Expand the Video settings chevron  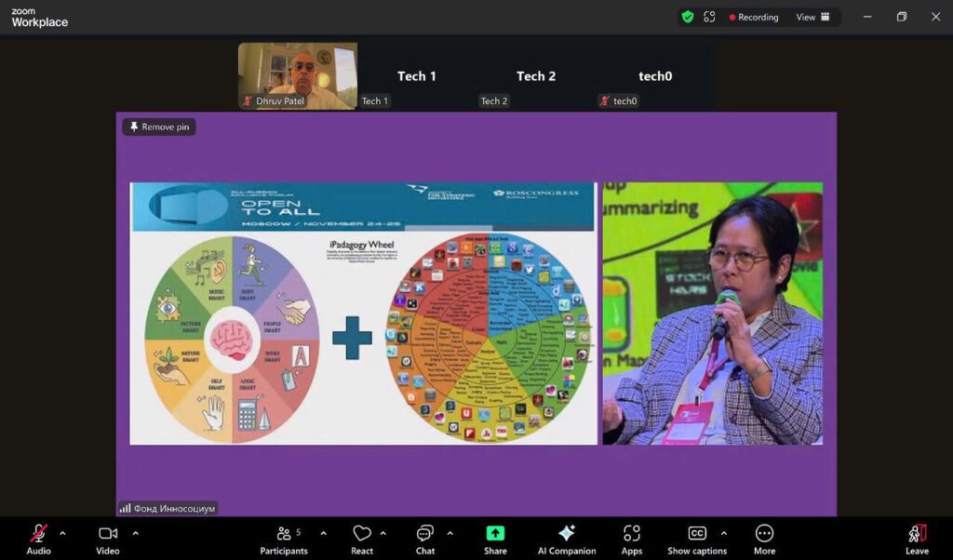pyautogui.click(x=136, y=533)
